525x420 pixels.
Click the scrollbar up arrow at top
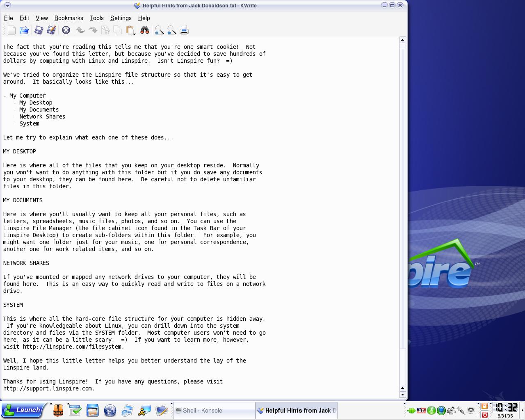click(402, 40)
